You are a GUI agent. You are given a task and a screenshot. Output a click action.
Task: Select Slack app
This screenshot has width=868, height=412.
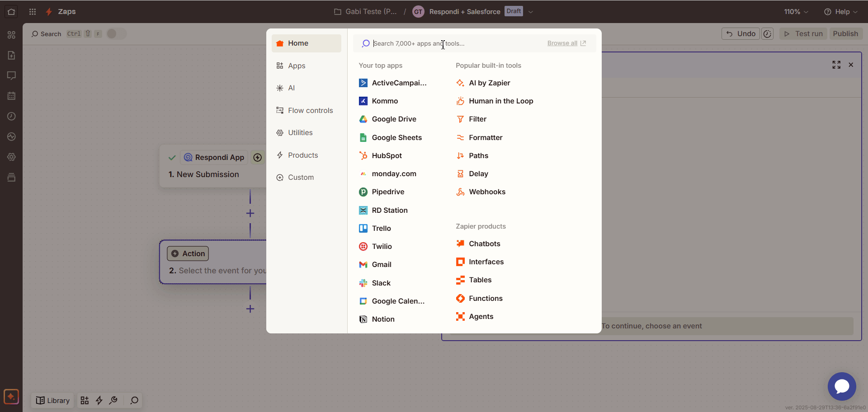coord(375,283)
